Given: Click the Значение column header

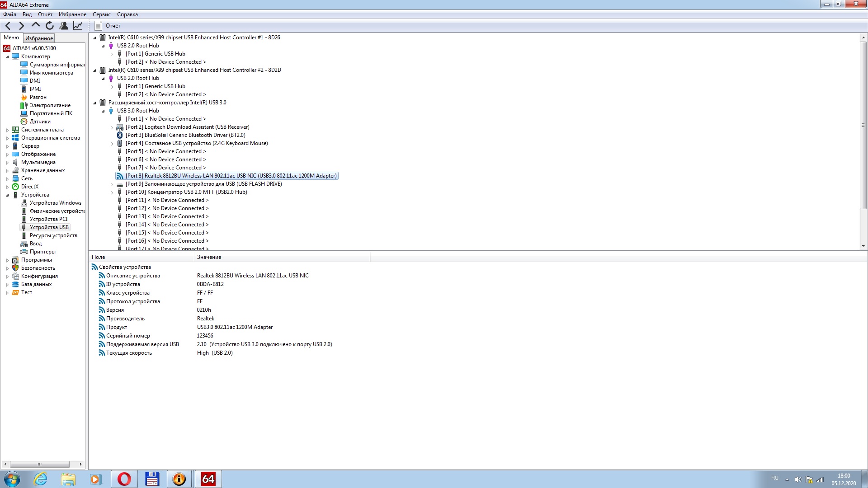Looking at the screenshot, I should tap(209, 257).
